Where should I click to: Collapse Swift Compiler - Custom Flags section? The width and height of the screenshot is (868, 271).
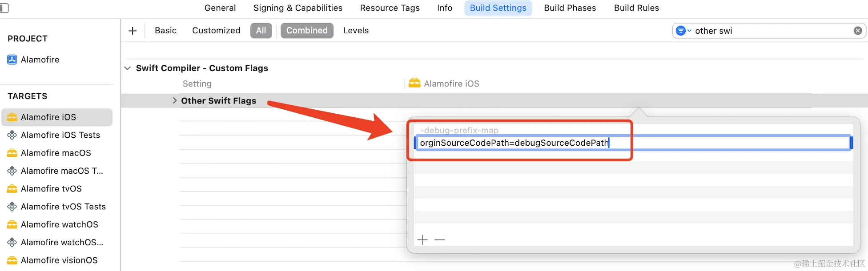pos(128,68)
